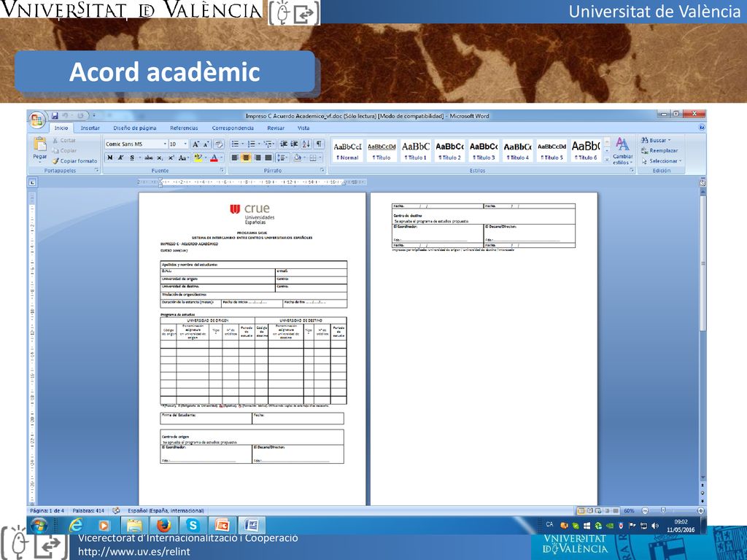Apply the Título 2 style
747x560 pixels.
[449, 150]
